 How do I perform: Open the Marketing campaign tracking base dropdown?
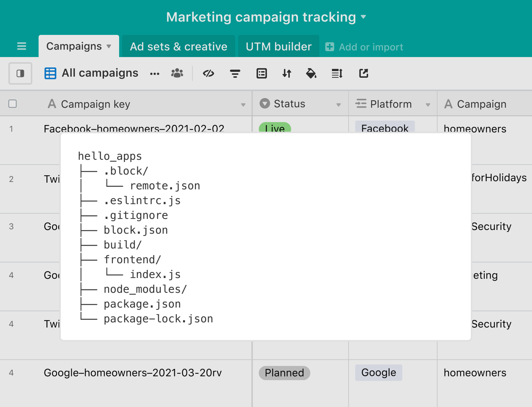coord(363,17)
